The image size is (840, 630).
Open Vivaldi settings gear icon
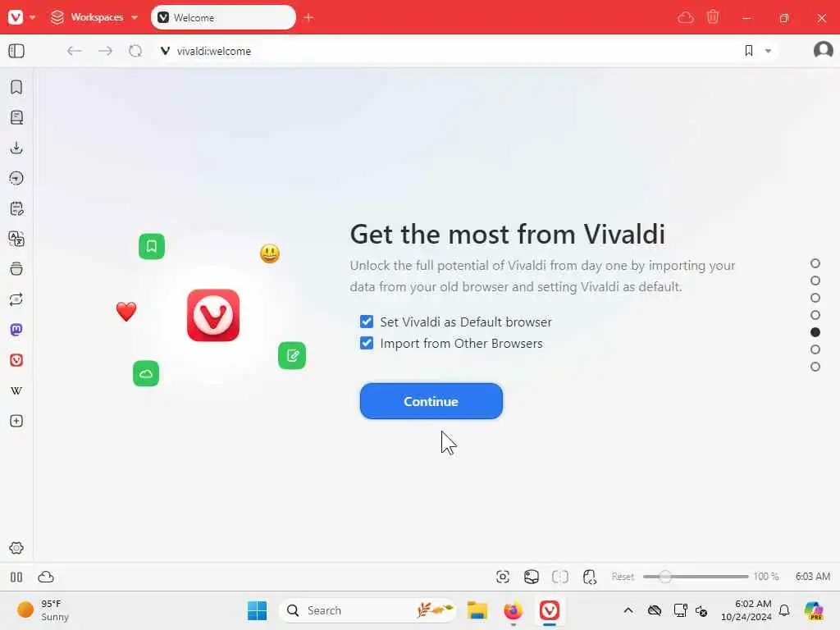point(16,547)
